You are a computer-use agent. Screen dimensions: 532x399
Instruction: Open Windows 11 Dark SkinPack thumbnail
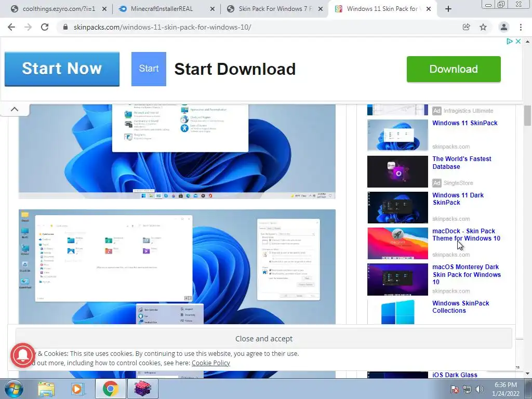pos(397,207)
